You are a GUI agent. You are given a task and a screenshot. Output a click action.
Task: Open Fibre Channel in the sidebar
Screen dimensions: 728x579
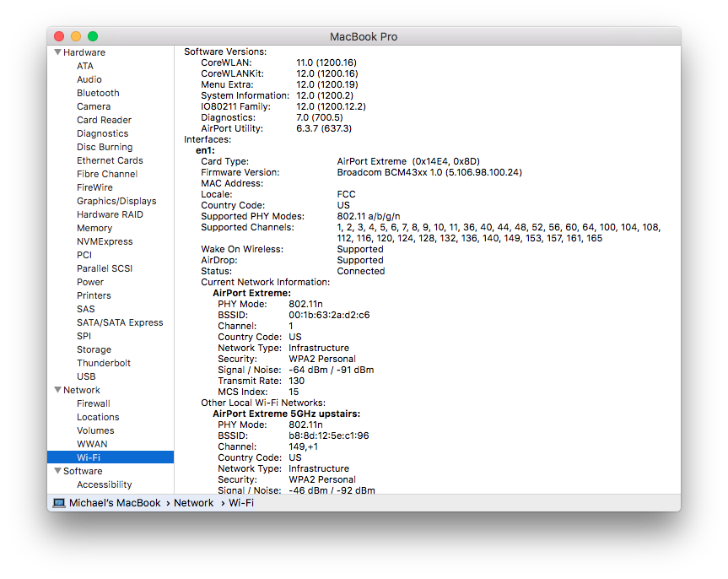107,174
